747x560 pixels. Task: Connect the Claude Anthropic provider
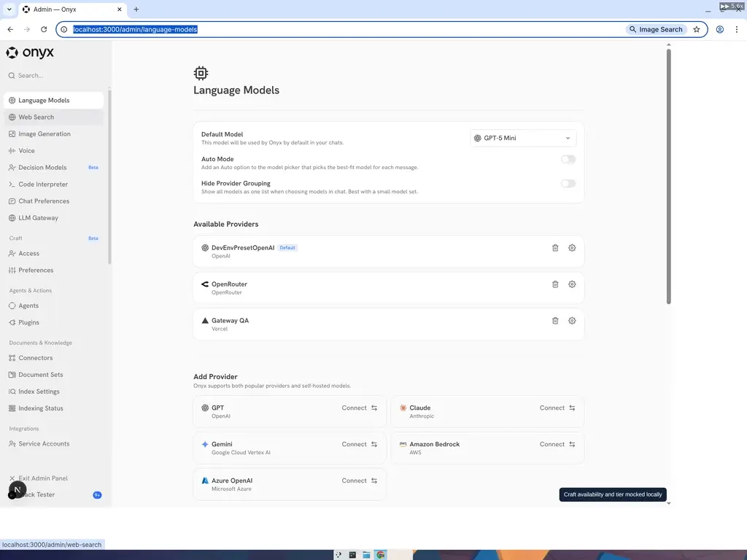[x=557, y=408]
